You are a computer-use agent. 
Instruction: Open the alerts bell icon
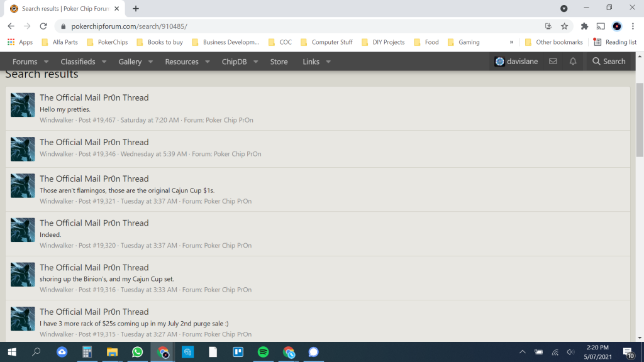pos(573,62)
